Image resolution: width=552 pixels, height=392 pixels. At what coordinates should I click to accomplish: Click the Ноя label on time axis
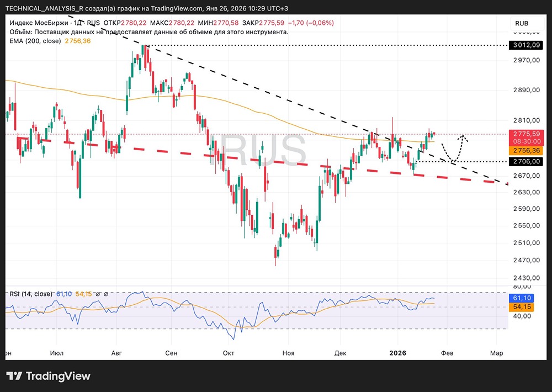point(288,353)
